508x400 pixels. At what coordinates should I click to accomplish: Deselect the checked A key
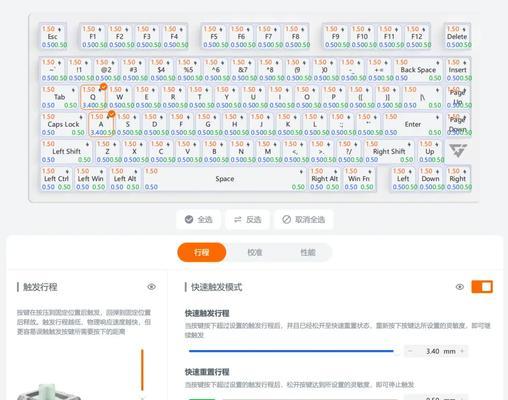click(101, 124)
